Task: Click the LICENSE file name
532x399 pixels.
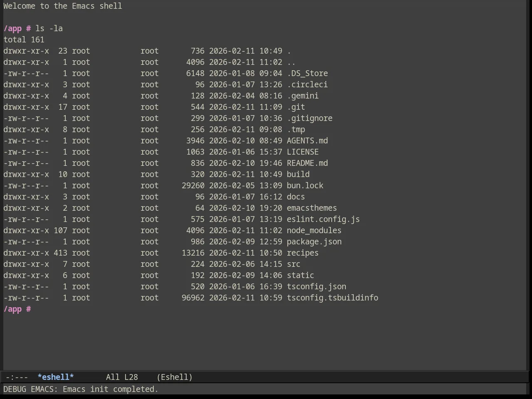Action: click(303, 152)
